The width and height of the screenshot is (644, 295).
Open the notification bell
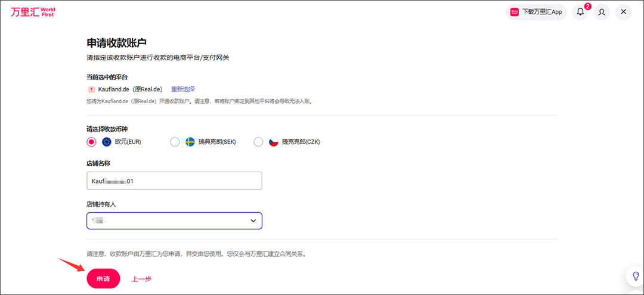pyautogui.click(x=580, y=12)
